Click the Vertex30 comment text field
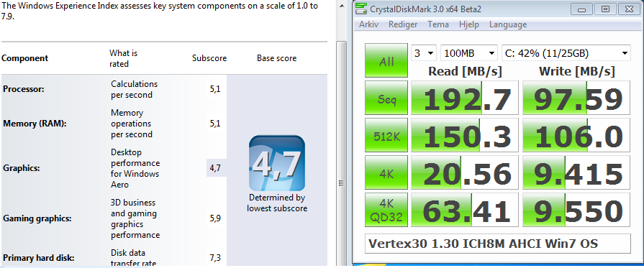This screenshot has height=268, width=644. tap(497, 244)
